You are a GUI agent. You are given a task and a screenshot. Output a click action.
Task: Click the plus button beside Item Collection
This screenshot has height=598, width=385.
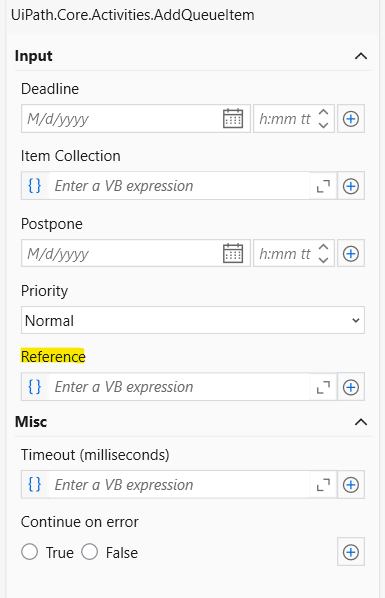point(351,186)
